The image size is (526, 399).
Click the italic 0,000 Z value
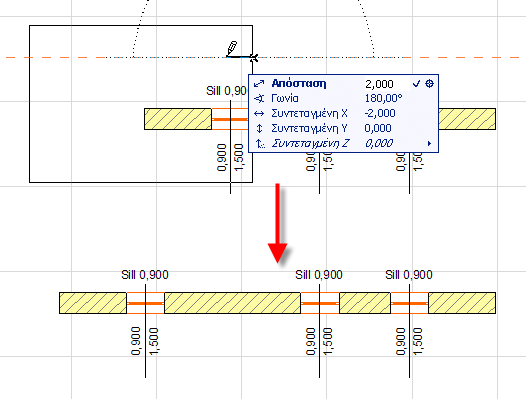pos(379,143)
